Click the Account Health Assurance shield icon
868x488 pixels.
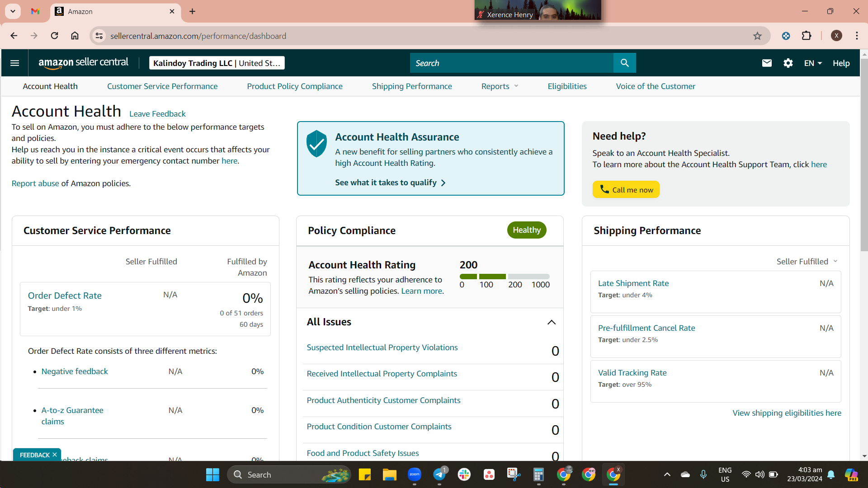pos(316,144)
